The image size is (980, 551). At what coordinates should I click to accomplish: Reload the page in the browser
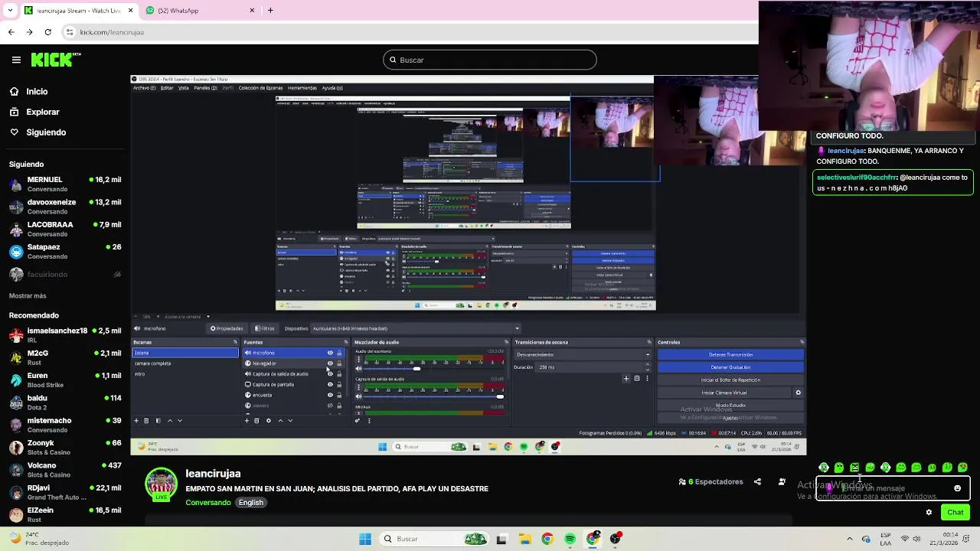[x=47, y=32]
